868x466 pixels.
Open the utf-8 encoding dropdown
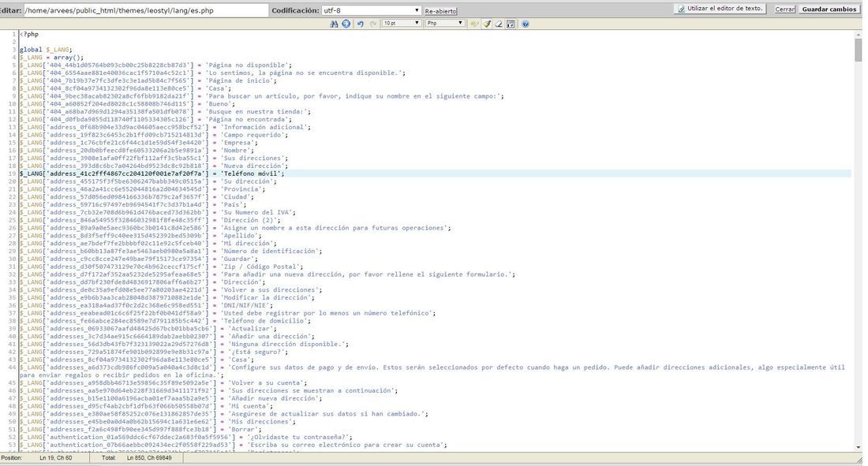tap(371, 10)
